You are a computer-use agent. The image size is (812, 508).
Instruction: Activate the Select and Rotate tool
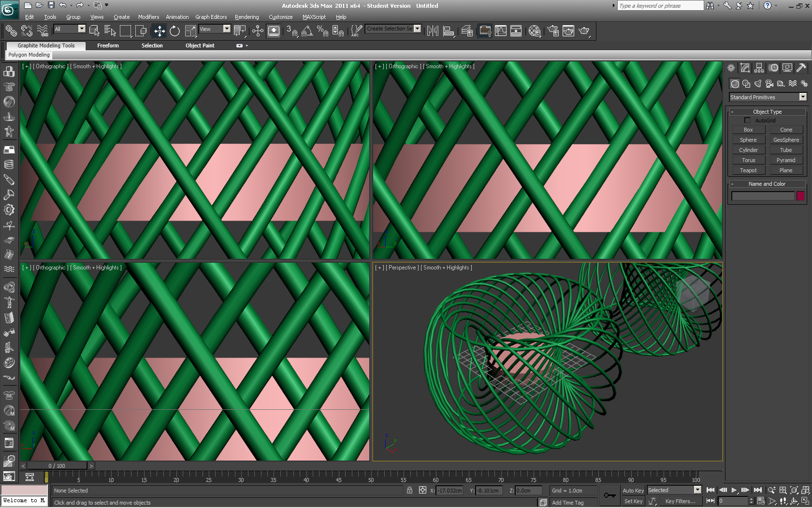175,31
